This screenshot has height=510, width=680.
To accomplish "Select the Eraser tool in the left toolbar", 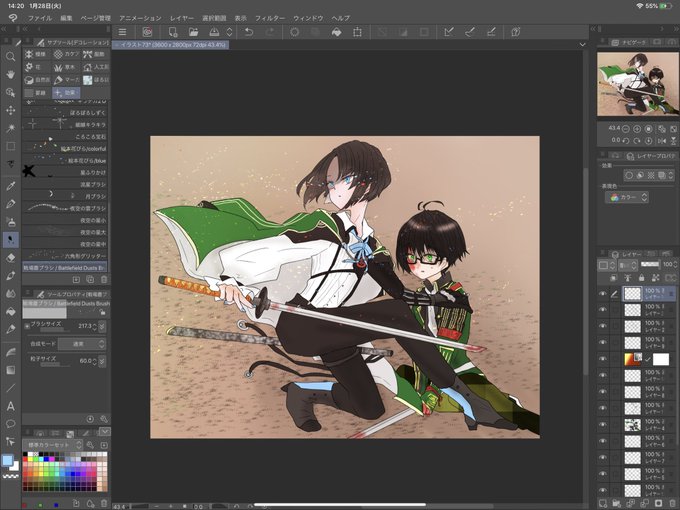I will [10, 258].
